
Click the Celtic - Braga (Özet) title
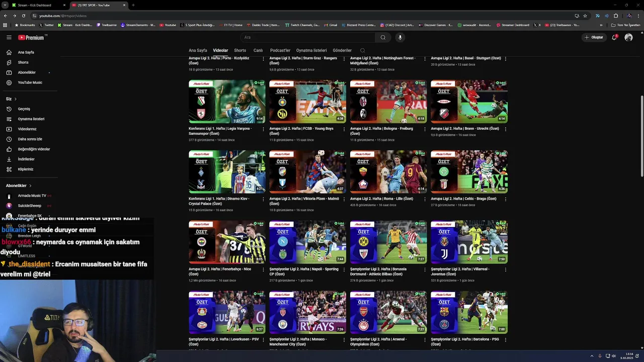463,199
